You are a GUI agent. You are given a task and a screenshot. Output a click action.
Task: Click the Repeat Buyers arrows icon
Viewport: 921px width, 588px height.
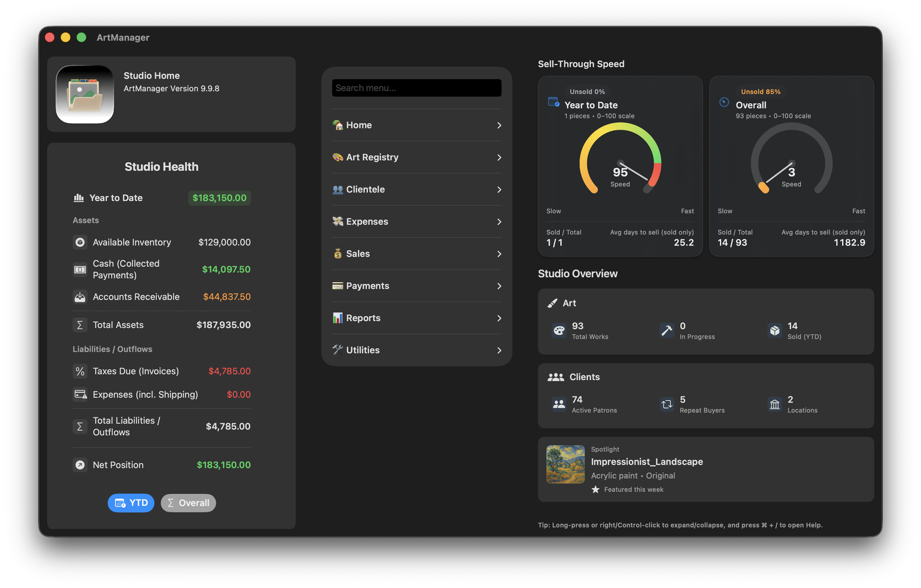[667, 404]
